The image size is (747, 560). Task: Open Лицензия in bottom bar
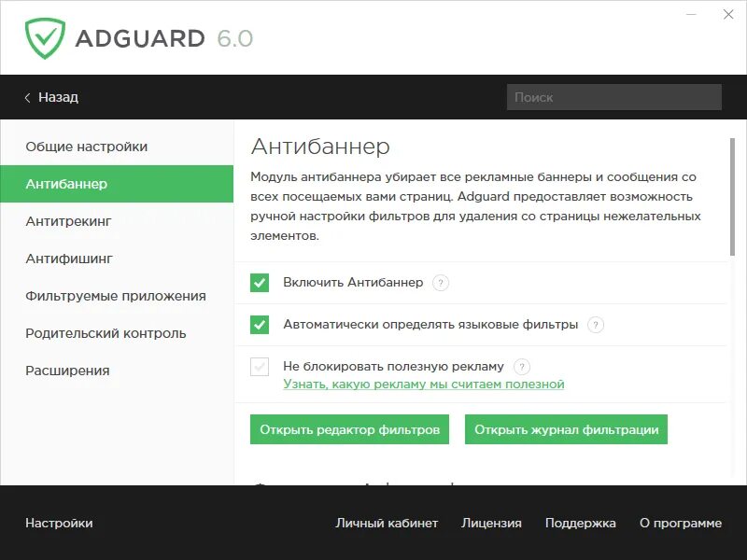pyautogui.click(x=491, y=523)
